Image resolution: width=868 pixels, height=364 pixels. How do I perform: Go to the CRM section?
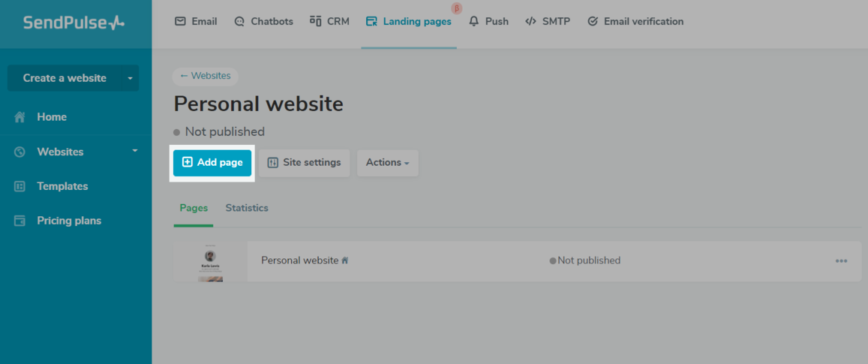[x=329, y=22]
